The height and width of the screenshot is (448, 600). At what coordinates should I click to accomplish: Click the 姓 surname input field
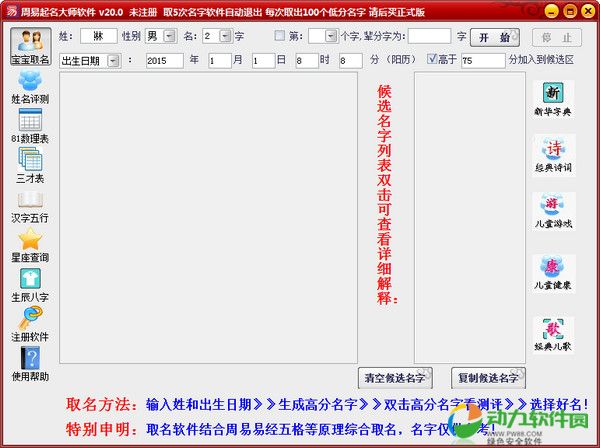(98, 36)
